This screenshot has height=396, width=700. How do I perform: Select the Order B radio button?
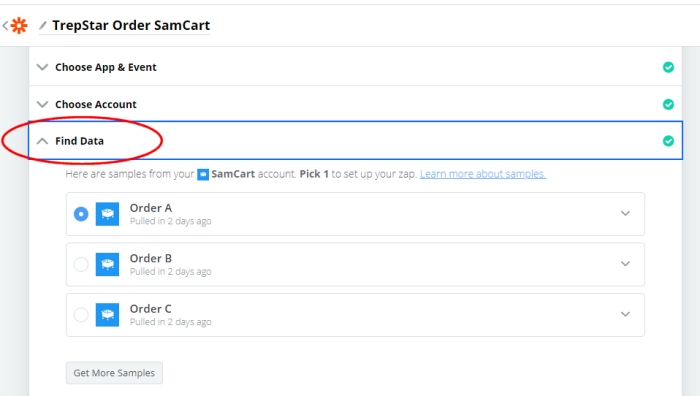pos(81,264)
